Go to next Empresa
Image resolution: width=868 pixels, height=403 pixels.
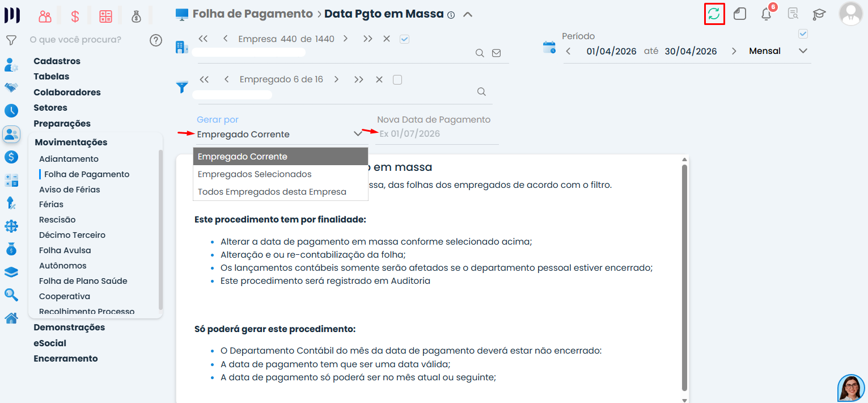click(345, 39)
